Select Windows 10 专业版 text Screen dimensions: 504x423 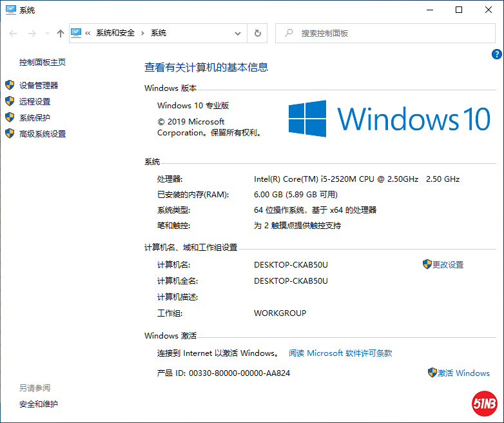[x=193, y=106]
